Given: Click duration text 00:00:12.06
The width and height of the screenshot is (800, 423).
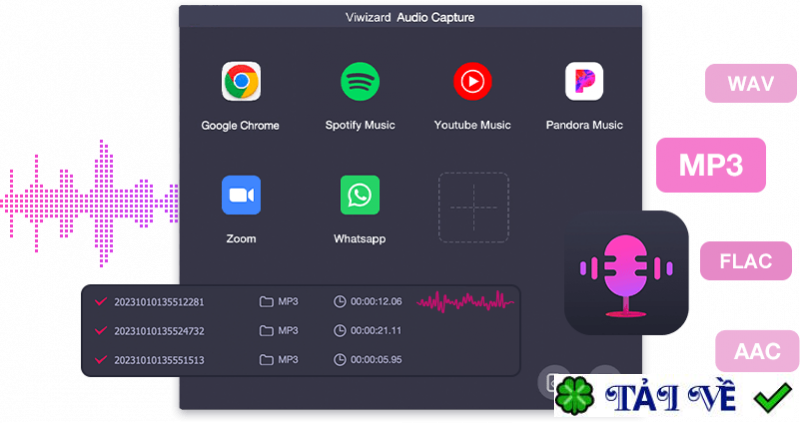Looking at the screenshot, I should tap(376, 302).
